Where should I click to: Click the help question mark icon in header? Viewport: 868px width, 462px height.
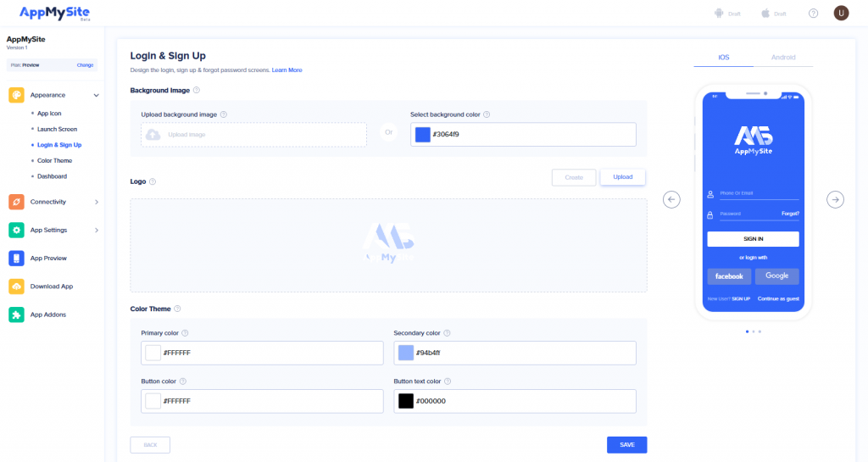(814, 14)
